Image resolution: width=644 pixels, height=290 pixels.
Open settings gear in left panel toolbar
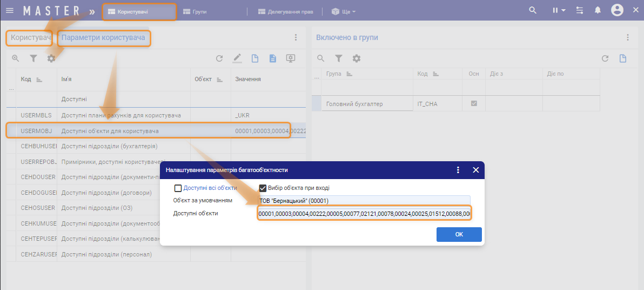(x=51, y=58)
